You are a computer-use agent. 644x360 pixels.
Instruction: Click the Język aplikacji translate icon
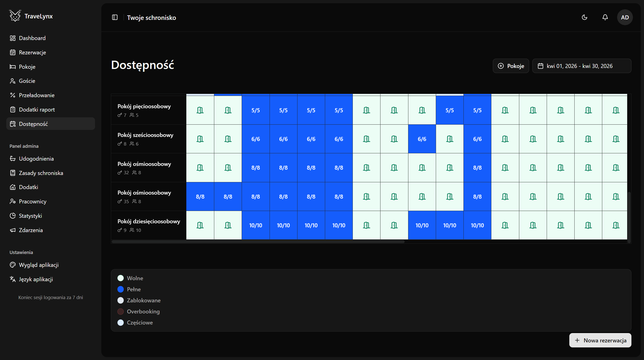(13, 279)
